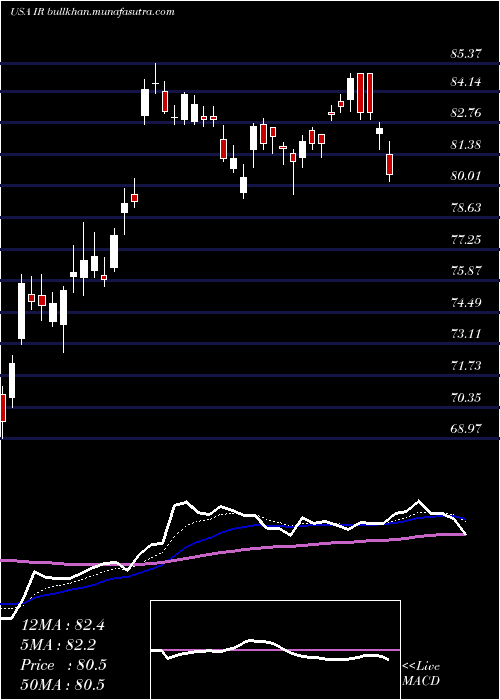Select the 70.35 price level label
This screenshot has width=500, height=700.
point(466,398)
